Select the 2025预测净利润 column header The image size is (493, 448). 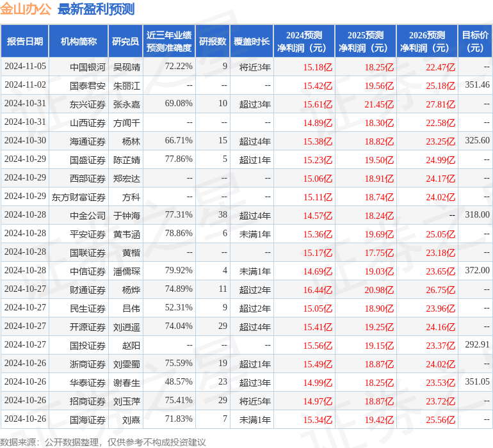[366, 41]
